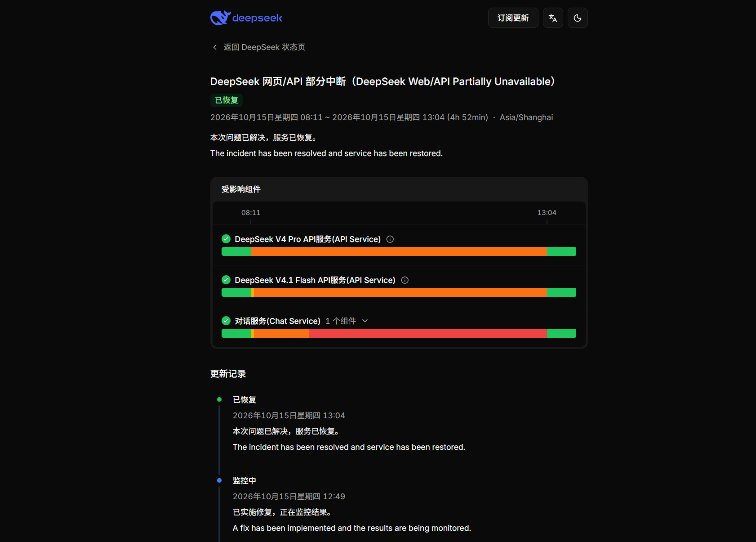Click orange segment of V4.1 Flash status bar

(x=400, y=292)
